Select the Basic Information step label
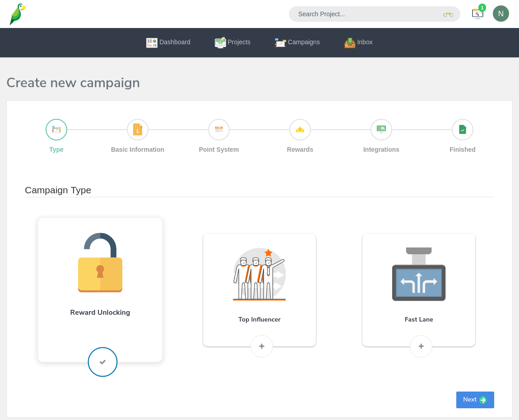519x420 pixels. pyautogui.click(x=138, y=149)
